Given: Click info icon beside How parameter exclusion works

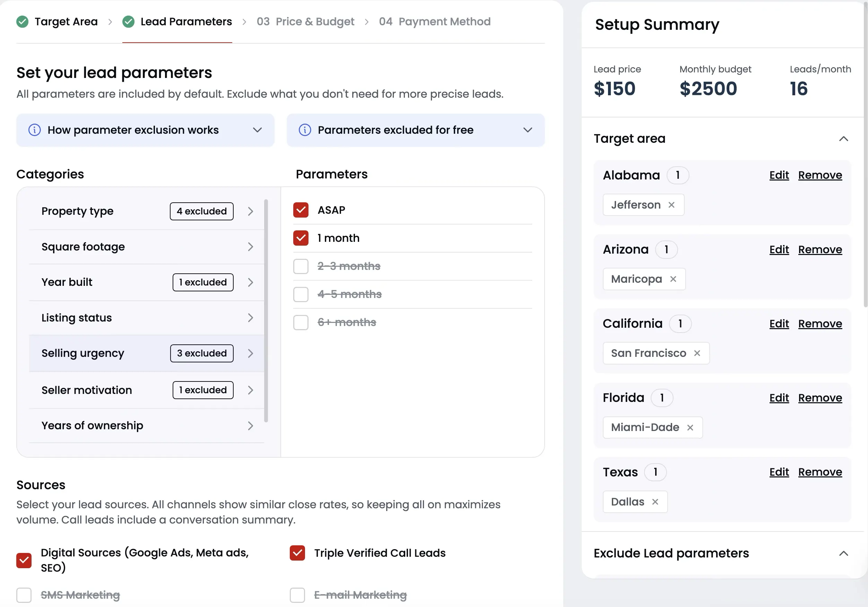Looking at the screenshot, I should pyautogui.click(x=34, y=130).
